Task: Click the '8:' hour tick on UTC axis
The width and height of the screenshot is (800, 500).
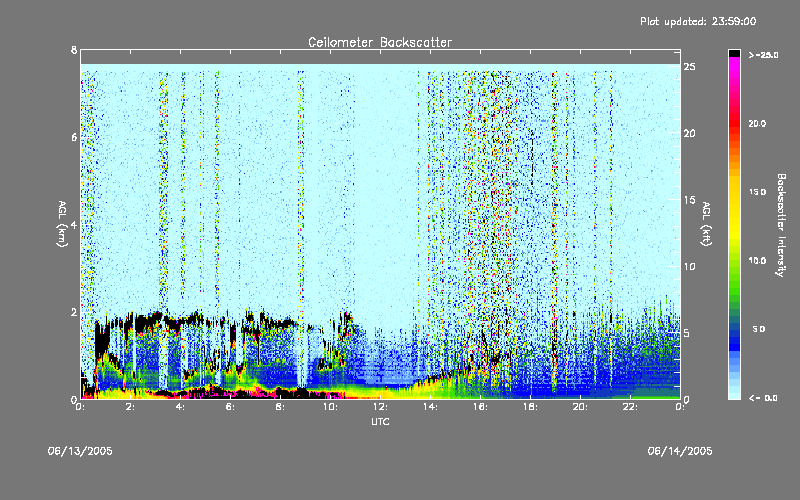Action: [281, 407]
